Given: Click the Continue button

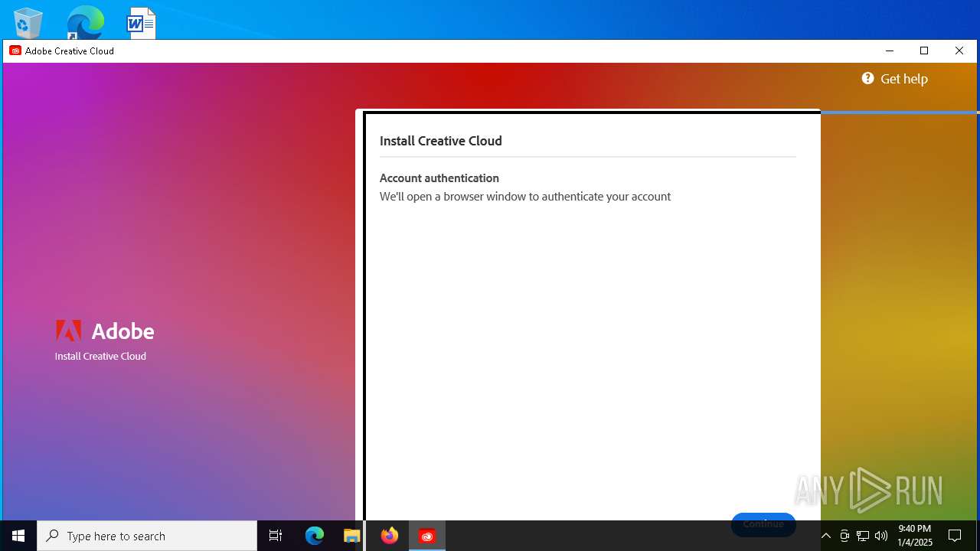Looking at the screenshot, I should click(763, 523).
